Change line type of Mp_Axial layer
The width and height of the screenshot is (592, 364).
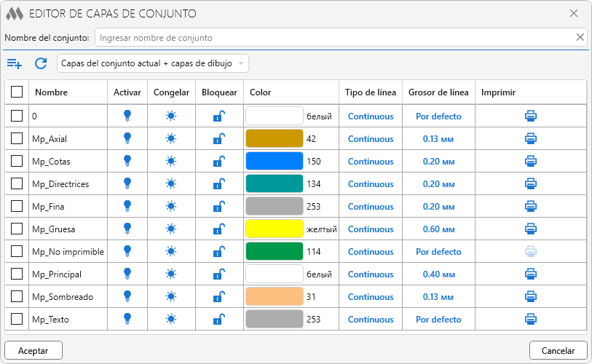point(371,139)
